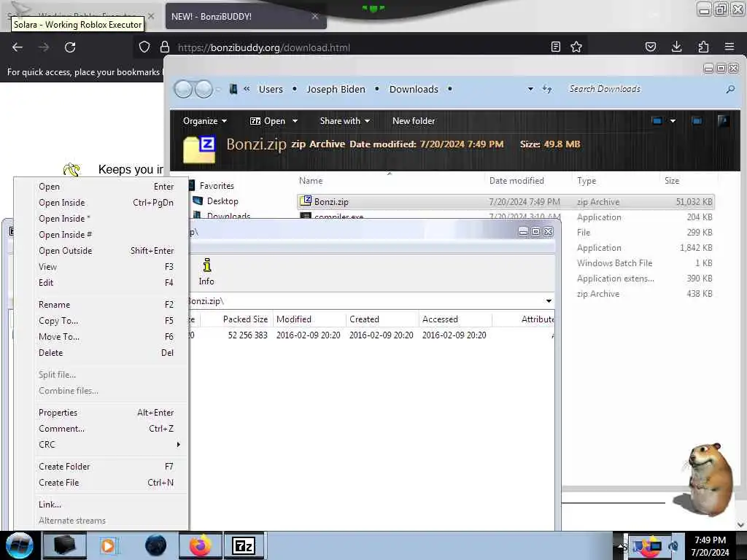
Task: Open the Pocket save icon
Action: (651, 47)
